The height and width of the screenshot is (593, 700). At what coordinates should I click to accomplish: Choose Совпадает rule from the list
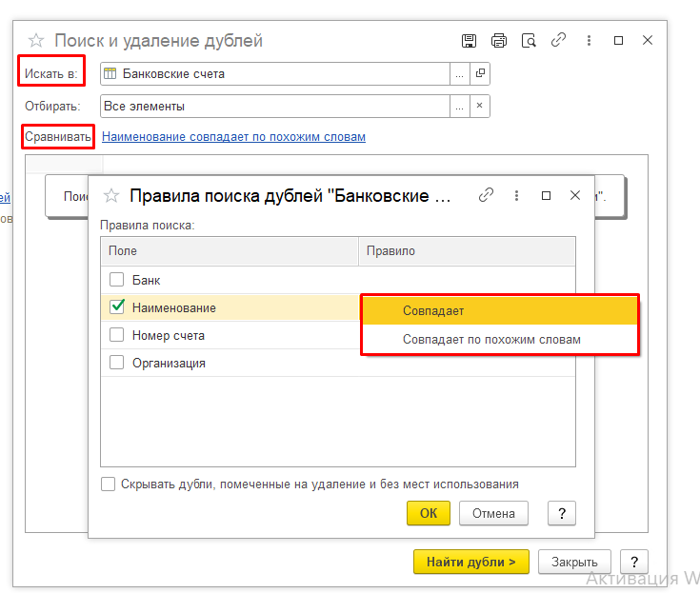(x=433, y=310)
